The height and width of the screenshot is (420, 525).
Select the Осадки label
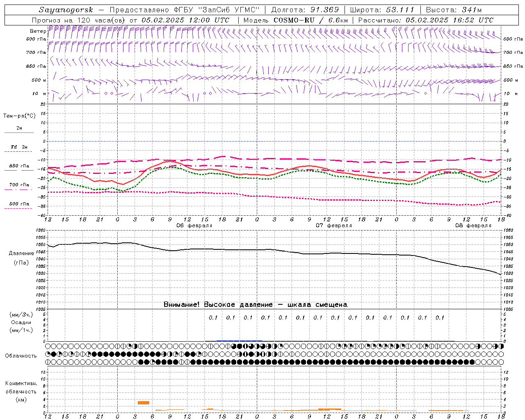click(x=21, y=322)
